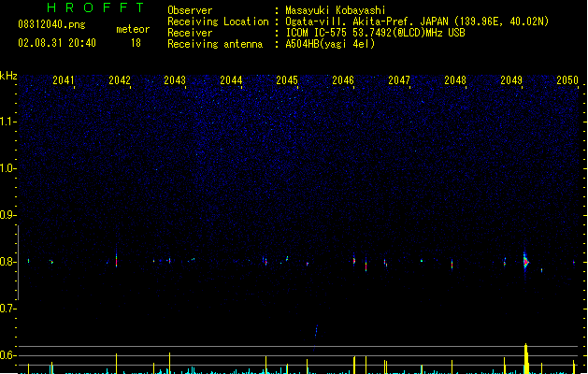Click the 2050 time marker

point(567,80)
